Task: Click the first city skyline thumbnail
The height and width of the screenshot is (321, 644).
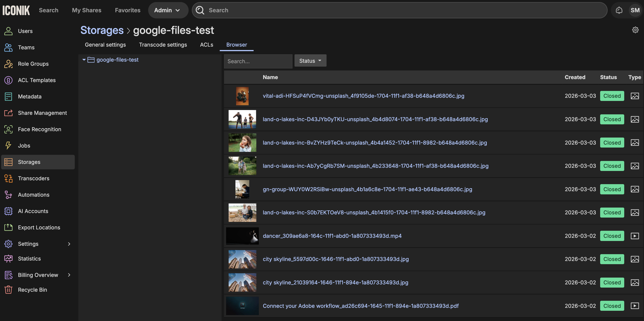Action: (242, 259)
